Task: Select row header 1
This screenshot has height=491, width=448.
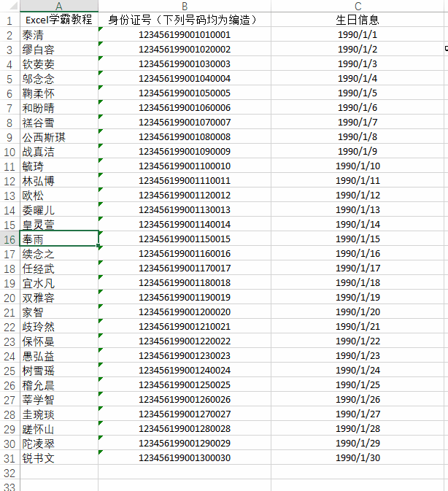Action: [x=9, y=20]
